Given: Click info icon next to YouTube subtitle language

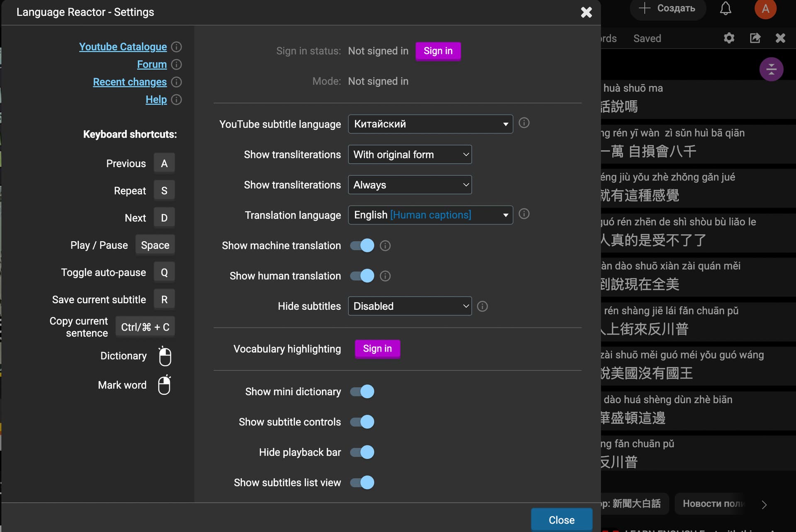Looking at the screenshot, I should click(524, 123).
